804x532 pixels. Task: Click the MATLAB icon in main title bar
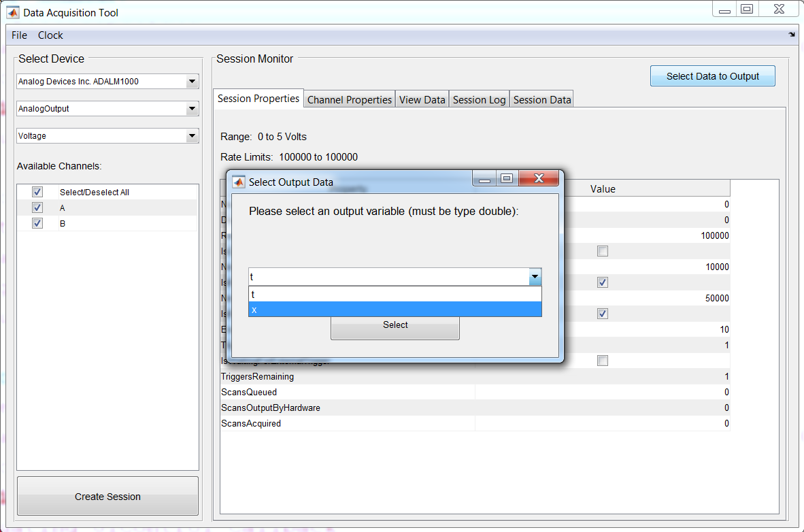13,12
